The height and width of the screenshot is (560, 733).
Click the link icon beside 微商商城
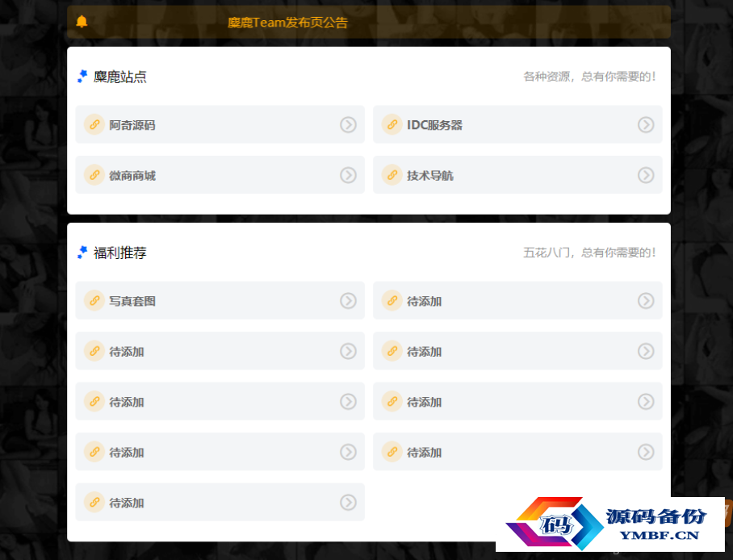pyautogui.click(x=94, y=175)
